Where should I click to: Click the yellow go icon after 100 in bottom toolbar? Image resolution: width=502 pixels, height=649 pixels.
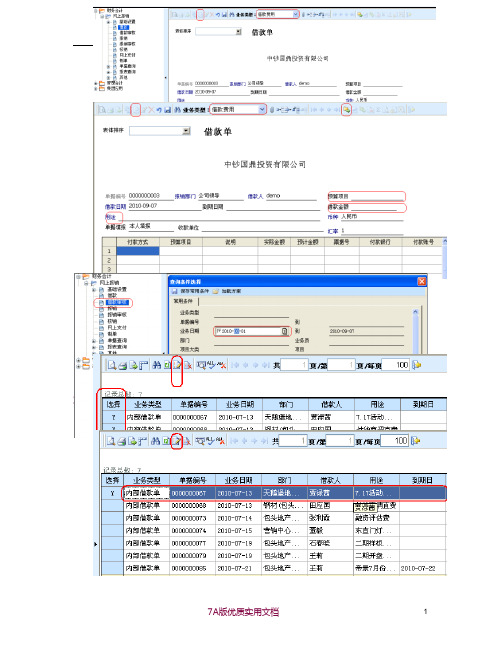(416, 441)
